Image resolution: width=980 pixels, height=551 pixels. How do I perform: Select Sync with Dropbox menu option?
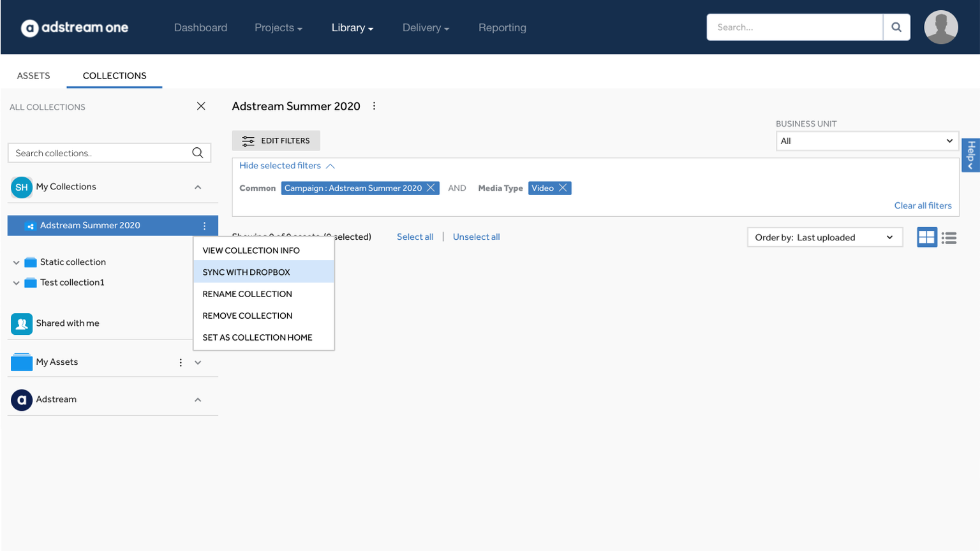click(x=246, y=272)
